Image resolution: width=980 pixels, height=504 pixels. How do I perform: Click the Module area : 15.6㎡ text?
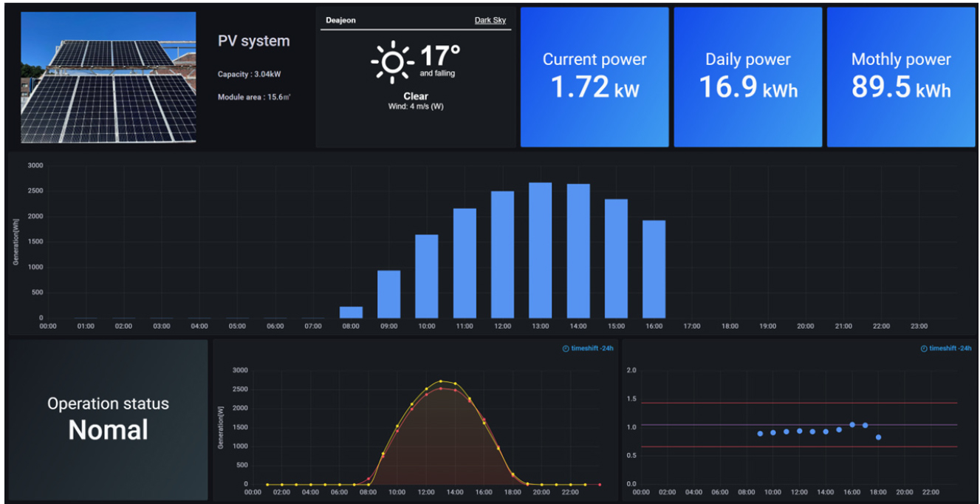pyautogui.click(x=254, y=97)
